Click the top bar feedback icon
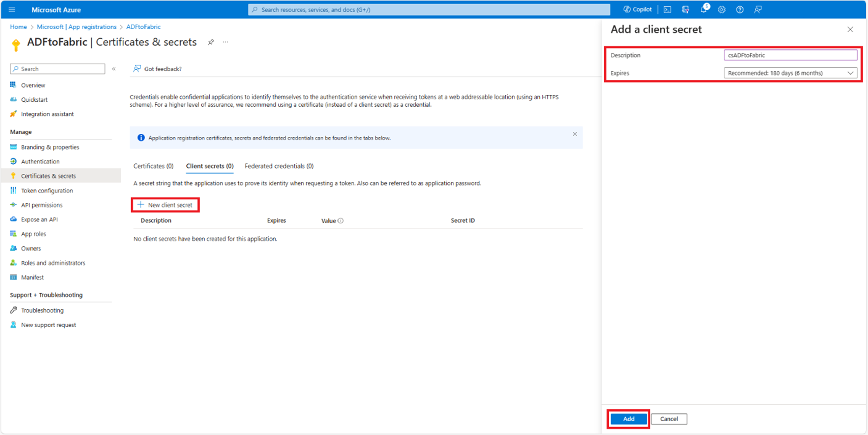 (758, 10)
